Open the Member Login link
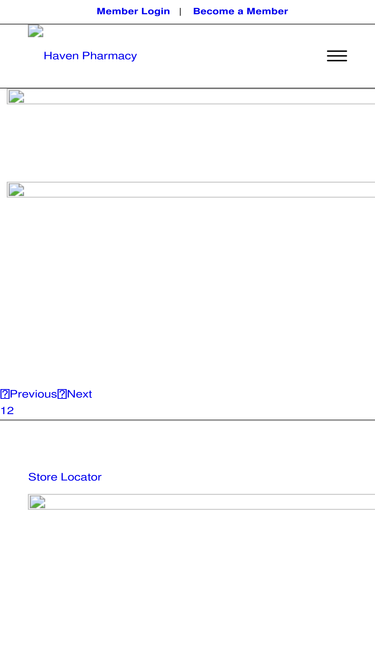The height and width of the screenshot is (667, 375). pos(133,11)
